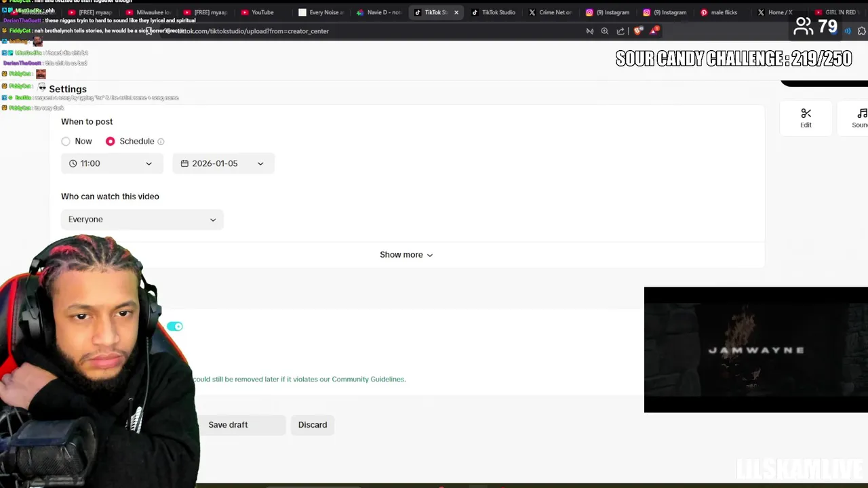Click the clock icon in time field
The image size is (868, 488).
pyautogui.click(x=73, y=163)
